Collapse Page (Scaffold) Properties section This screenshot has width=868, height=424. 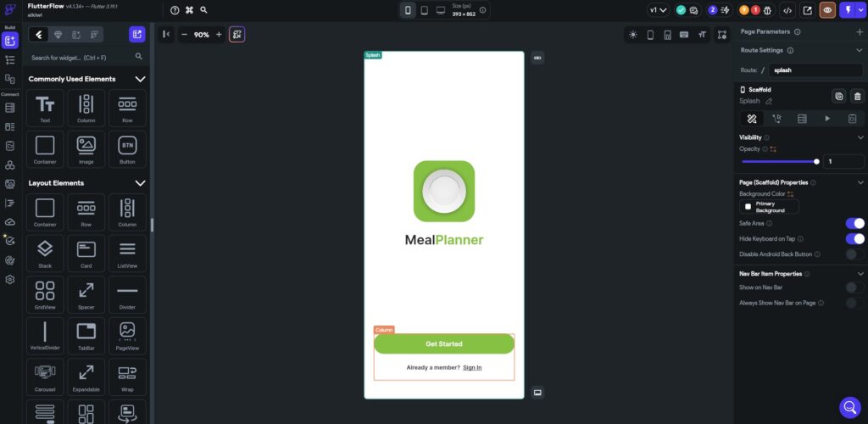point(860,182)
